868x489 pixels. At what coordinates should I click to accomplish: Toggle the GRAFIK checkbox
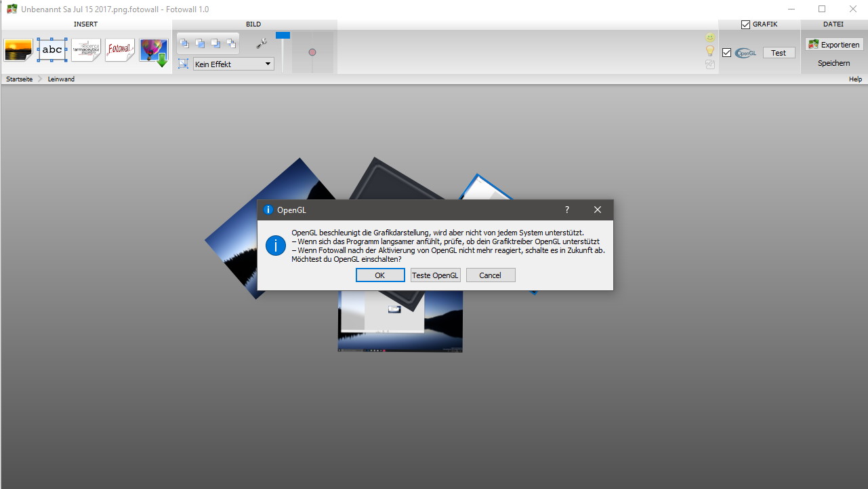click(x=746, y=24)
